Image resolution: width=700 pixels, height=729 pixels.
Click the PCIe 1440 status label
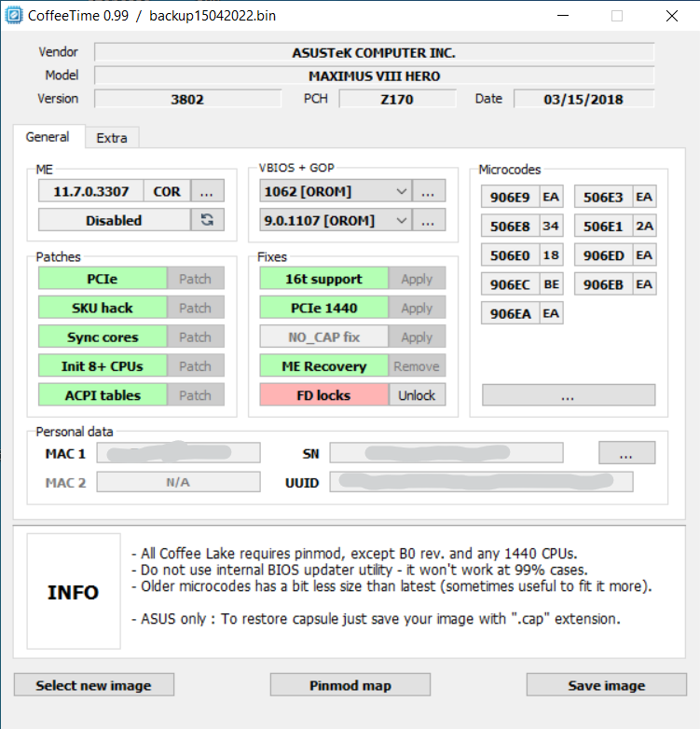[324, 308]
